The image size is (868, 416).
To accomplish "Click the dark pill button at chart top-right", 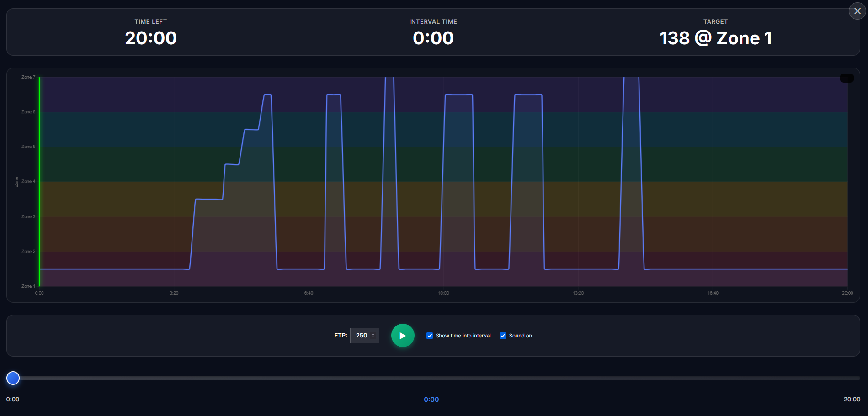I will click(x=847, y=78).
